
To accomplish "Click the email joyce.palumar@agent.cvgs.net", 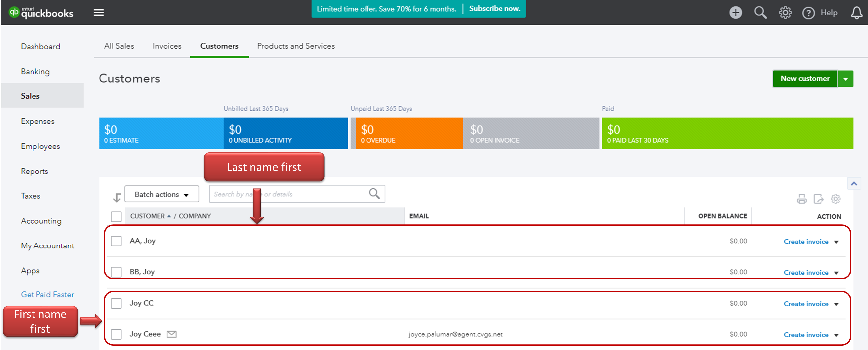I will [x=456, y=334].
